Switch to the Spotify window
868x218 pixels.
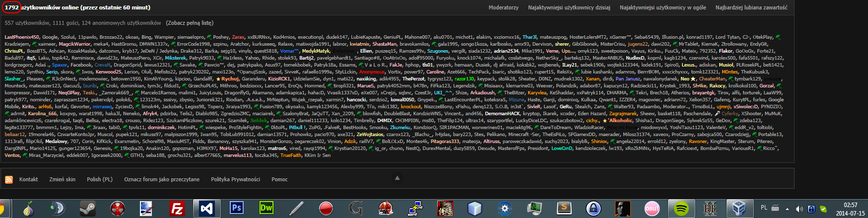(x=681, y=208)
